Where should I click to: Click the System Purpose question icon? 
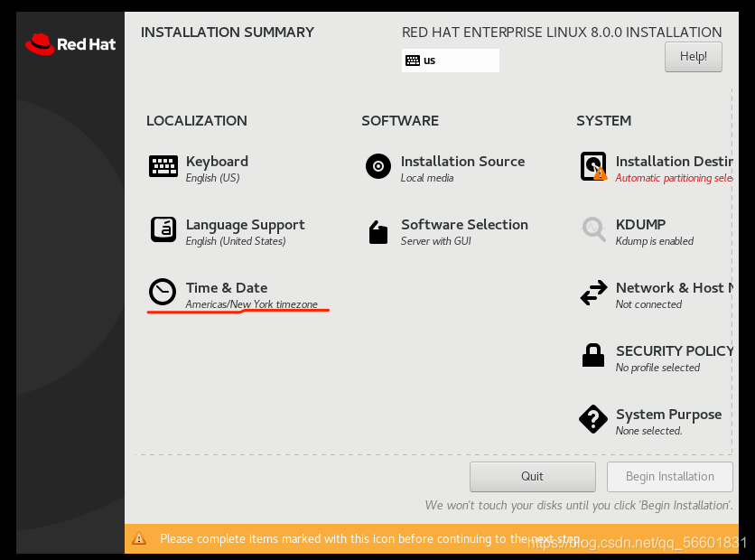pyautogui.click(x=593, y=419)
